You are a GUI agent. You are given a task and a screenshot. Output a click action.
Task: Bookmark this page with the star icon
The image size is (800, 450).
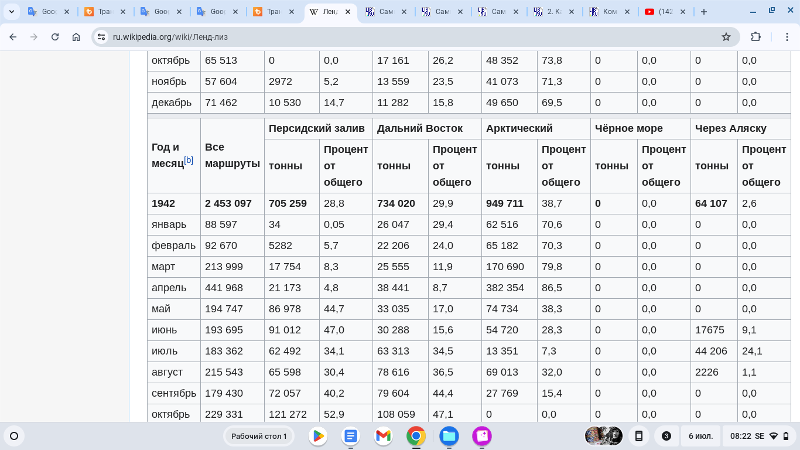coord(726,36)
